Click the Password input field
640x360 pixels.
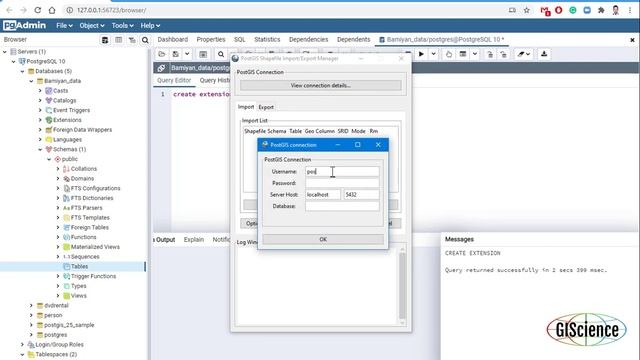342,183
